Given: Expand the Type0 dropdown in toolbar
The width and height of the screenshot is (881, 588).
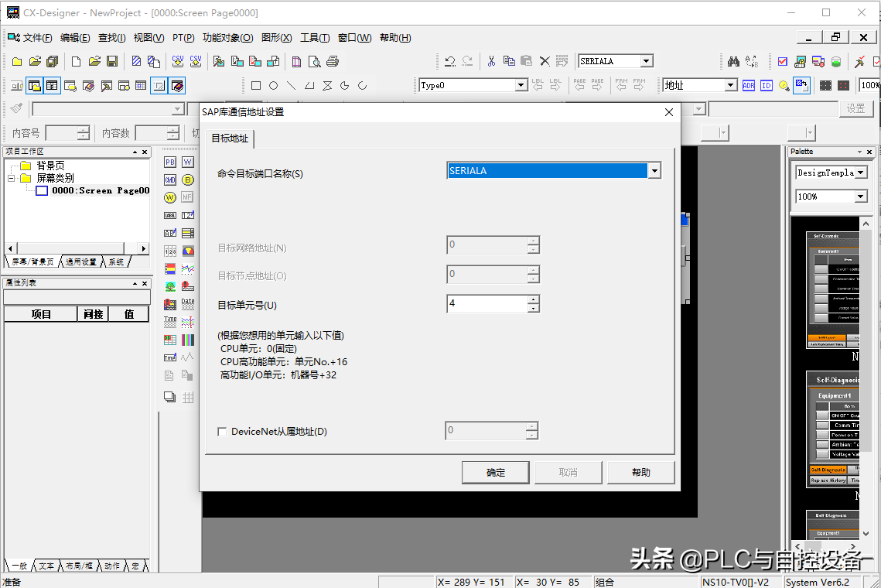Looking at the screenshot, I should 521,85.
